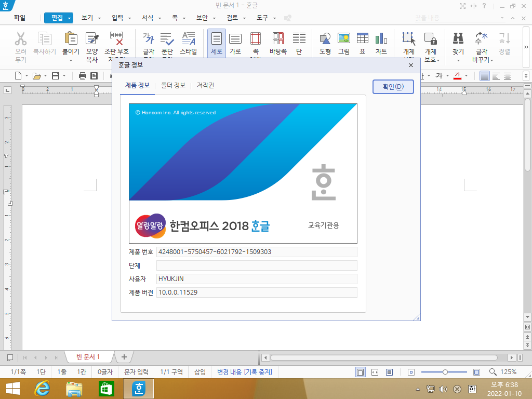Select the Format Copy (모양 복사) tool
The height and width of the screenshot is (399, 532).
click(x=92, y=38)
